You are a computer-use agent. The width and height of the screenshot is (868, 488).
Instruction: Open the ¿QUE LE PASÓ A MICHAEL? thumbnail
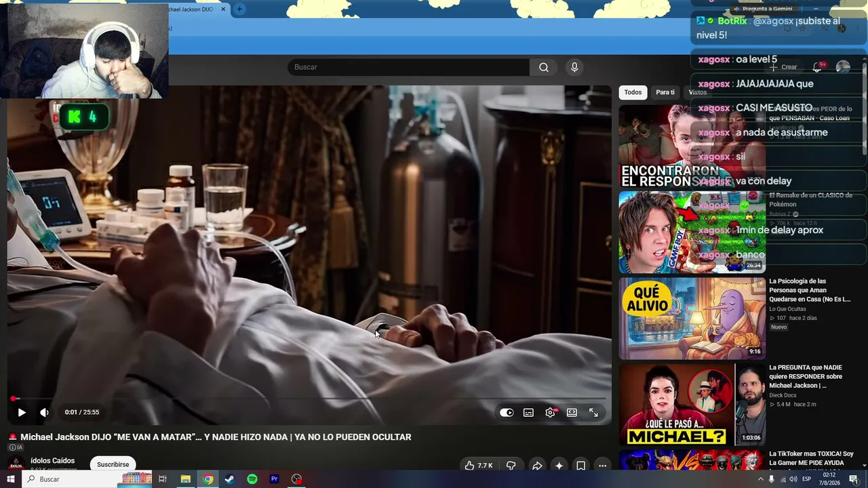tap(692, 405)
